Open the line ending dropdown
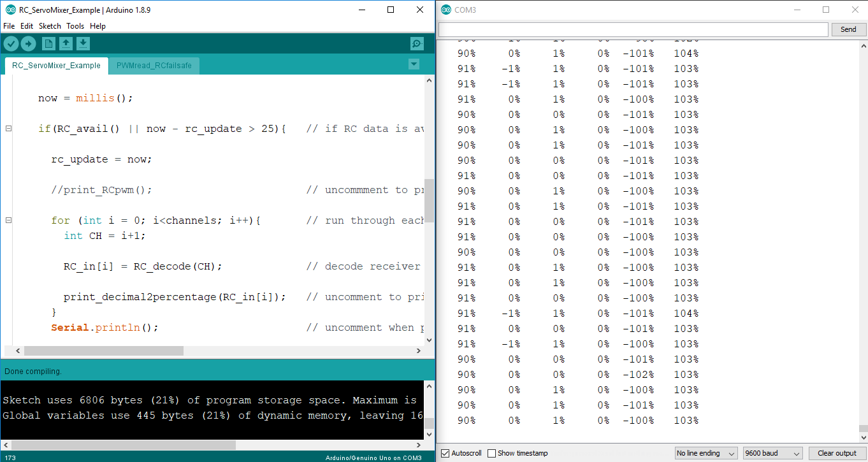 click(x=705, y=452)
